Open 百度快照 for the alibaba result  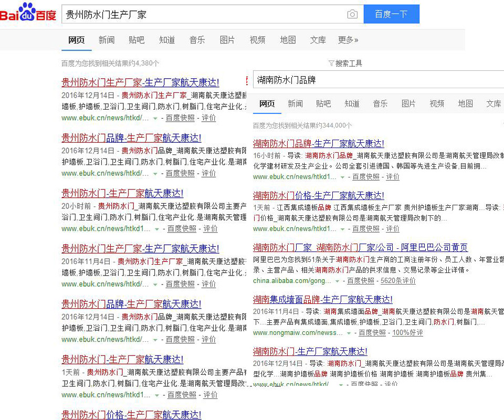pyautogui.click(x=361, y=281)
